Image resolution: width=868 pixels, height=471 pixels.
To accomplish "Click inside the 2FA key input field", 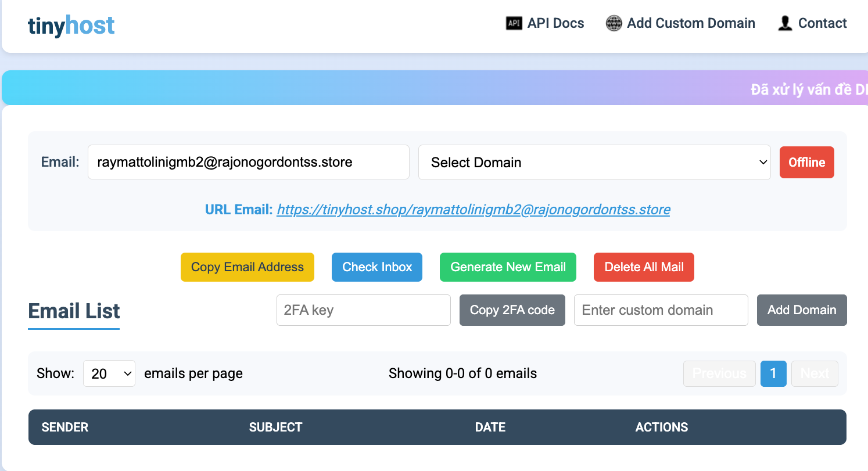I will [x=363, y=310].
